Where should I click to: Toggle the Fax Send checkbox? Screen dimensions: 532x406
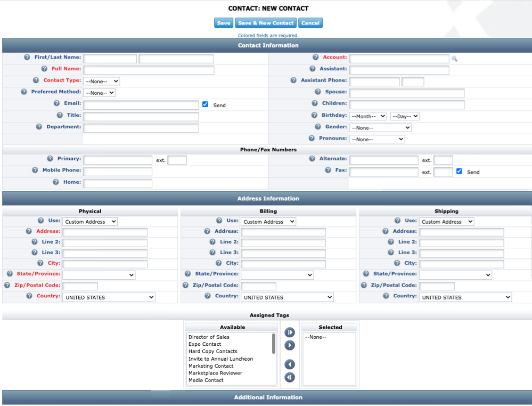459,171
